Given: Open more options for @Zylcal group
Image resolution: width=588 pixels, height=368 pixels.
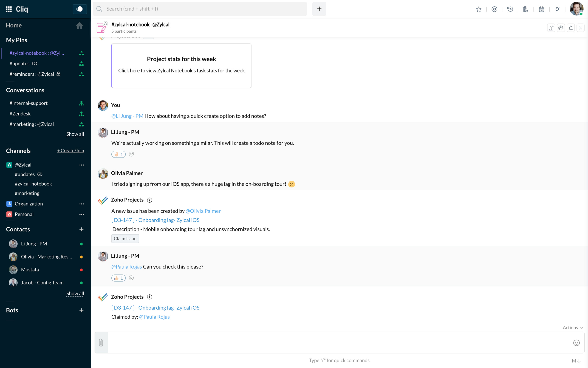Looking at the screenshot, I should pos(81,165).
